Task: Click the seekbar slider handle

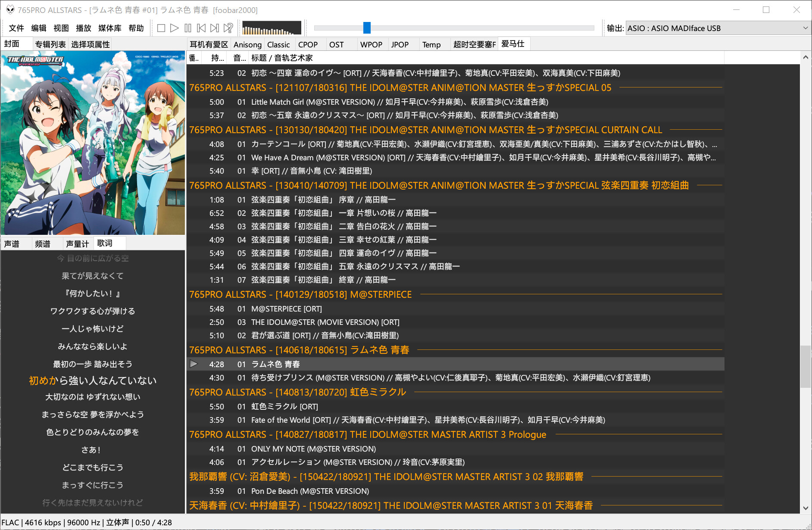Action: click(367, 28)
